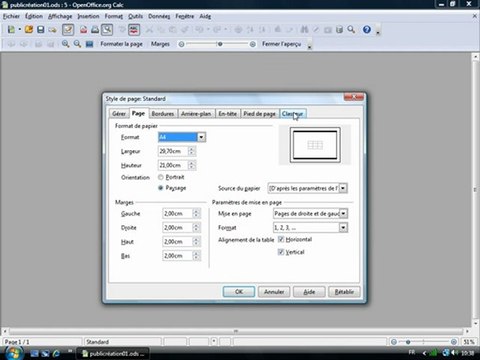480x360 pixels.
Task: Click the Marges button
Action: [160, 44]
